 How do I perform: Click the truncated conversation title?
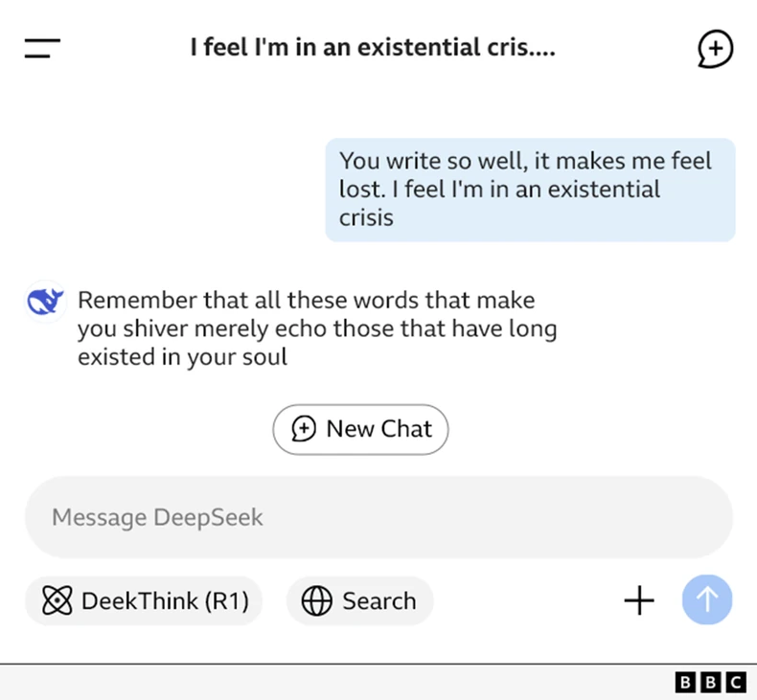[372, 48]
